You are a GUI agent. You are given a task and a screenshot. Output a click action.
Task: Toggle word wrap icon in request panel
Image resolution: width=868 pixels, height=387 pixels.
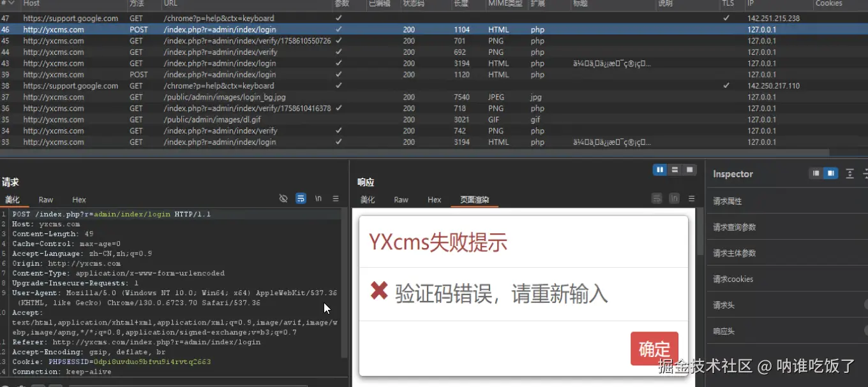click(301, 199)
